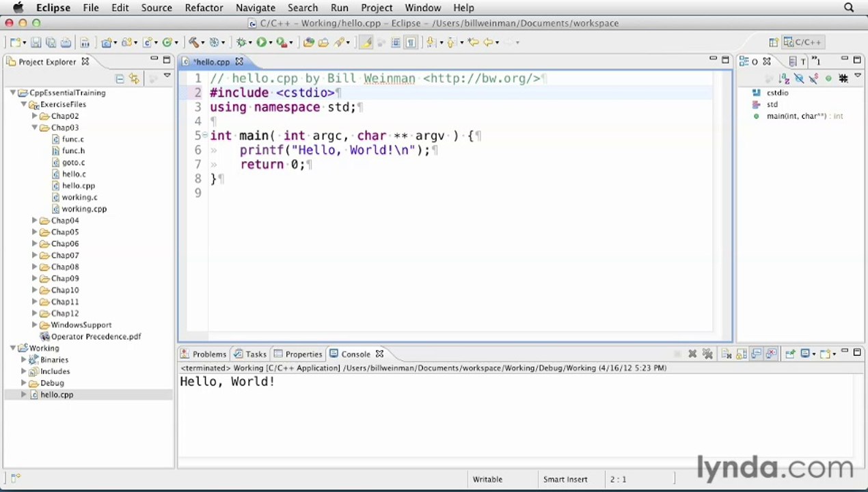The width and height of the screenshot is (868, 492).
Task: Collapse main function fold at line 5
Action: point(205,135)
